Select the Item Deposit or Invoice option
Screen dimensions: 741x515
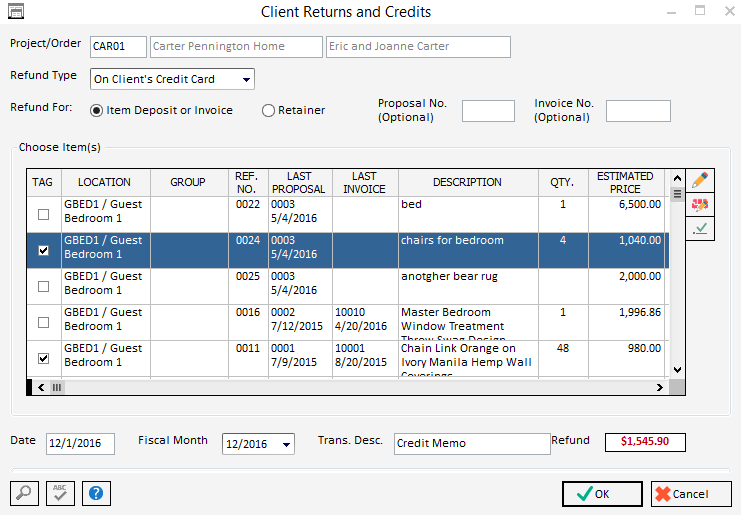pyautogui.click(x=97, y=111)
